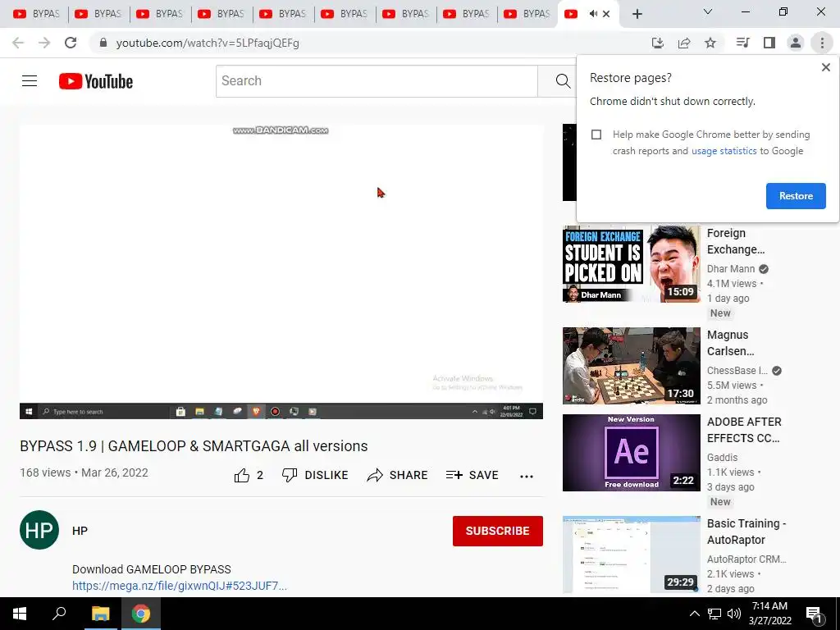Viewport: 840px width, 630px height.
Task: Open ADOBE AFTER EFFECTS CC video title
Action: coord(744,430)
